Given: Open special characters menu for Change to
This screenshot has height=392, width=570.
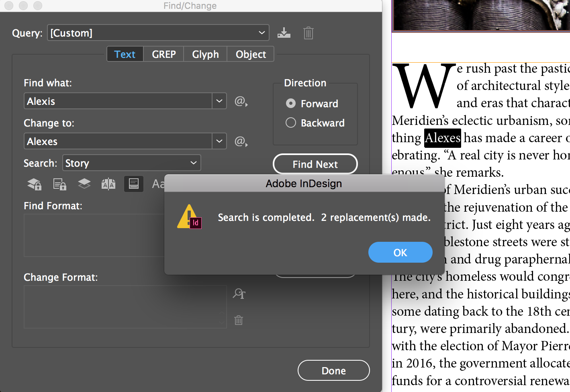Looking at the screenshot, I should [241, 141].
